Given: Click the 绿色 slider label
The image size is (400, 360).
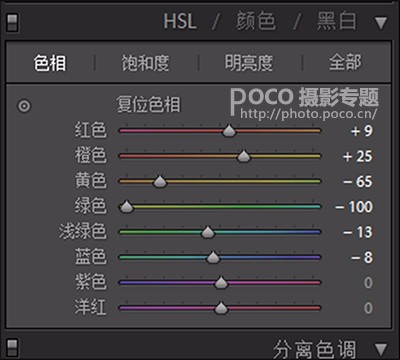Looking at the screenshot, I should [x=90, y=206].
